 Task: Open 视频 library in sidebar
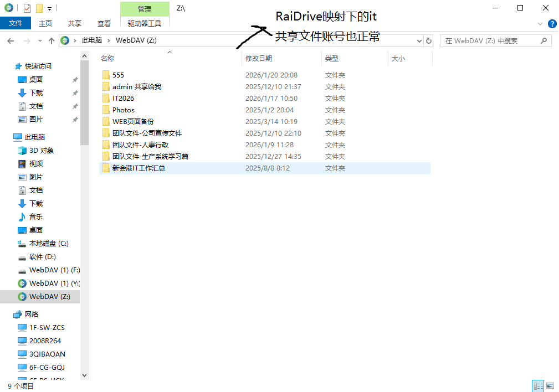[35, 163]
